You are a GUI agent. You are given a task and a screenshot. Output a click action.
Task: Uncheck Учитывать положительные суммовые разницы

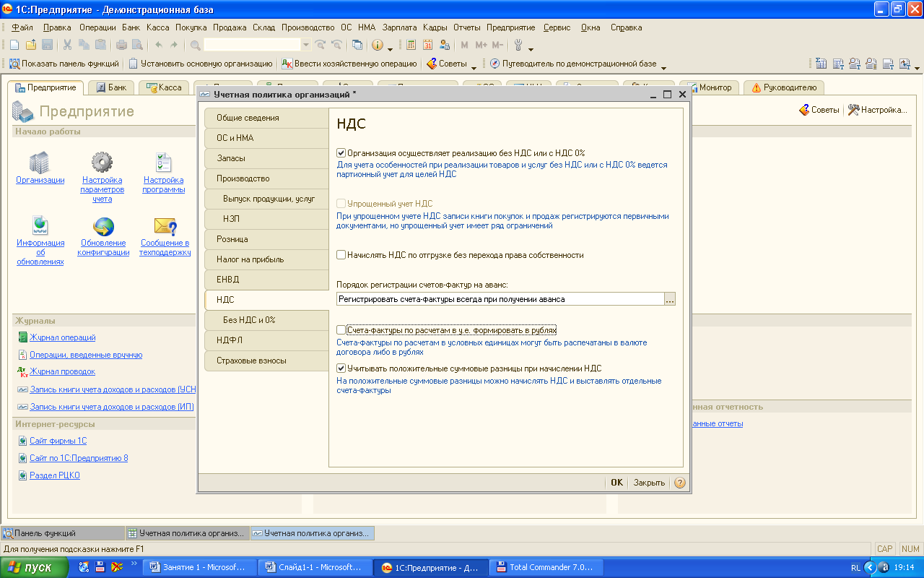click(x=341, y=368)
